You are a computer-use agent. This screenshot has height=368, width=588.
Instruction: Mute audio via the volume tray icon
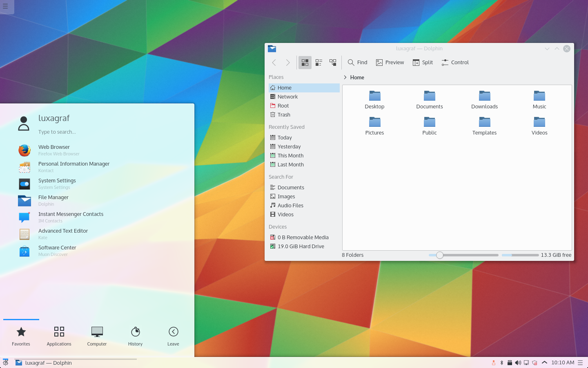coord(518,363)
